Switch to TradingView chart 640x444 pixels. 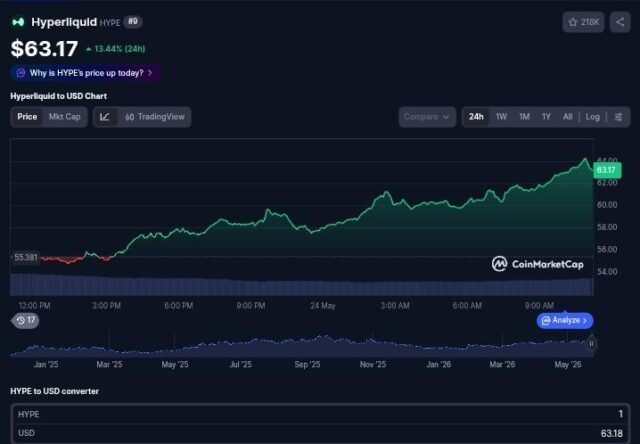click(155, 117)
